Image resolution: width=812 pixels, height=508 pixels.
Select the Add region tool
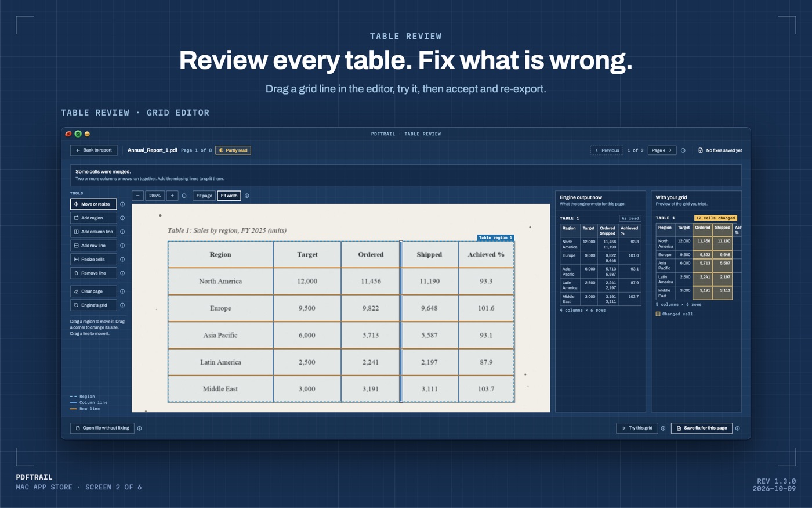tap(93, 218)
